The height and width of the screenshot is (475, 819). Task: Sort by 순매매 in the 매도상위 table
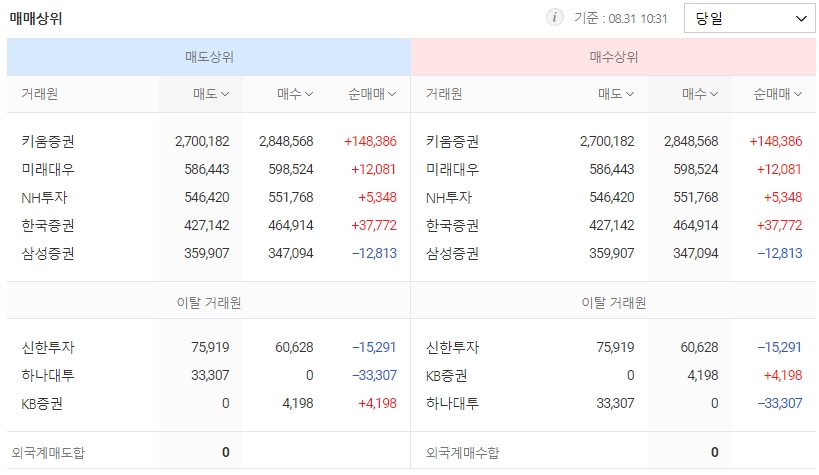[x=372, y=94]
